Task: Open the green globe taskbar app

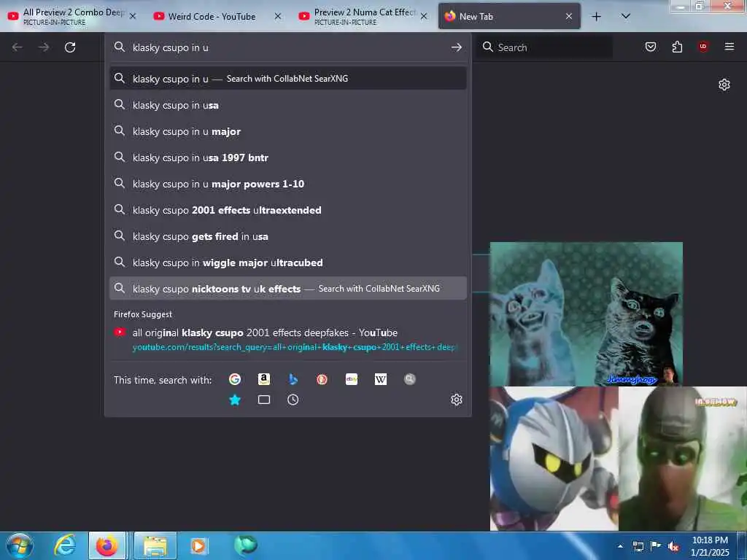Action: pos(246,545)
